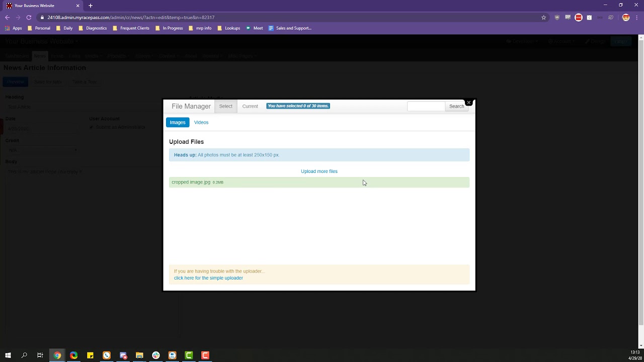The image size is (644, 362).
Task: Reload the page in Chrome
Action: tap(29, 17)
